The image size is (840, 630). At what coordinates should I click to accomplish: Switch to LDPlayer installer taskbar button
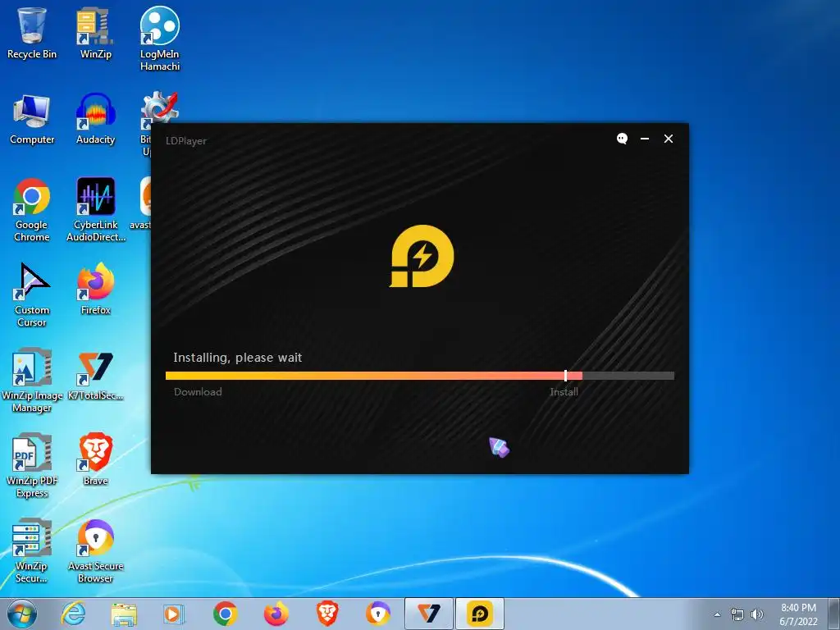[479, 614]
